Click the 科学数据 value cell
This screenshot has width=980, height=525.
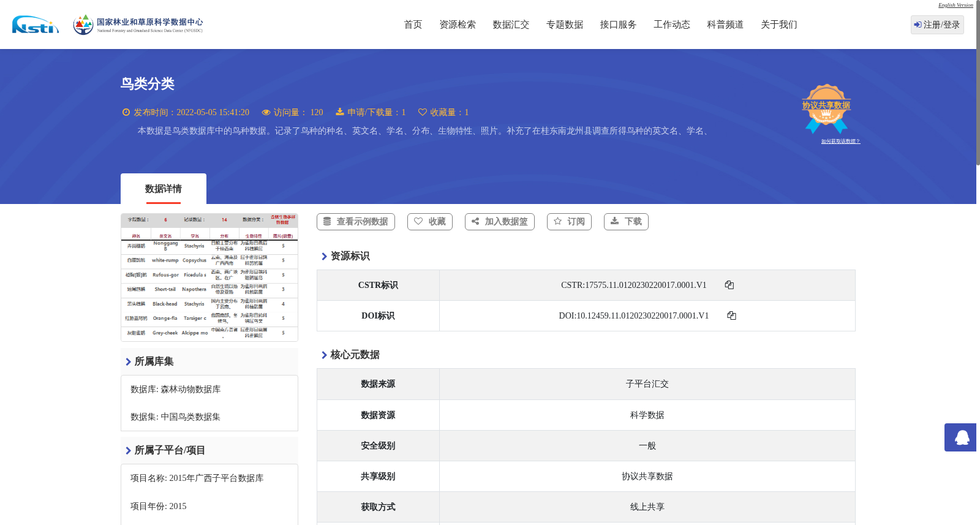tap(647, 415)
